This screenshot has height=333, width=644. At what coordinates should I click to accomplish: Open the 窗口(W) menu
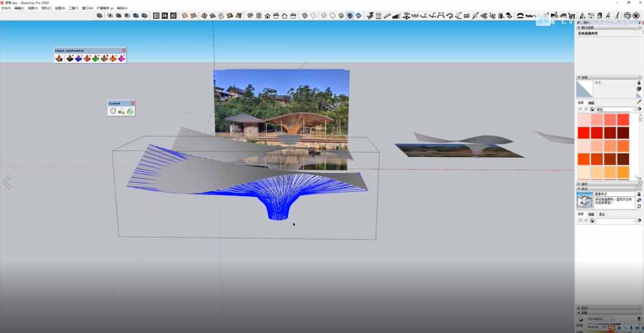tap(87, 9)
